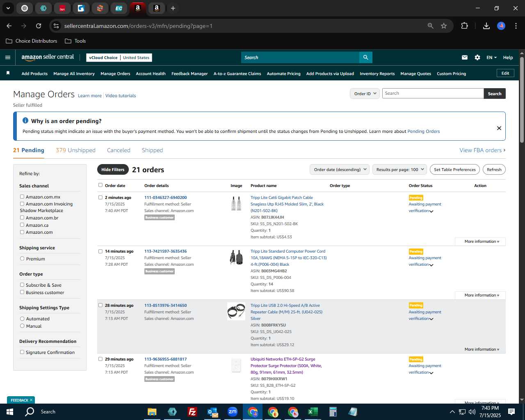Image resolution: width=525 pixels, height=420 pixels.
Task: Check the Signature Confirmation filter
Action: tap(22, 352)
